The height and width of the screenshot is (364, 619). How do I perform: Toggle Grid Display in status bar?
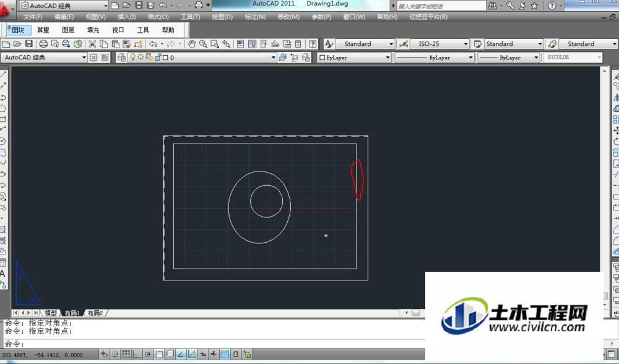tap(126, 354)
